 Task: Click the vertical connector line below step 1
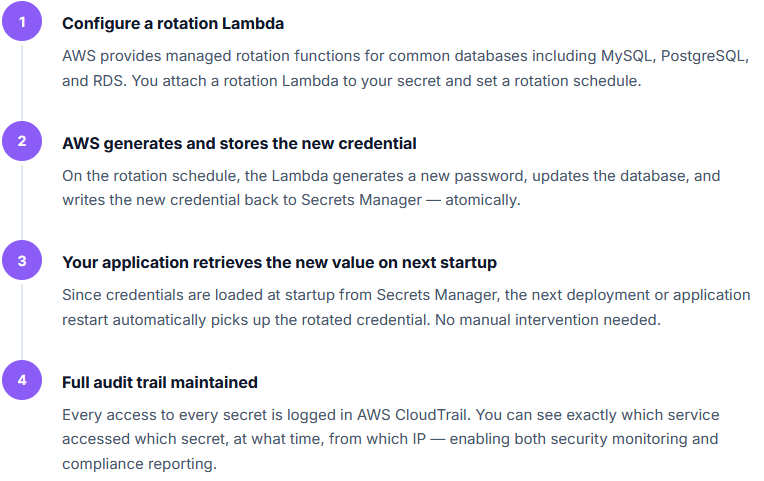pos(22,82)
